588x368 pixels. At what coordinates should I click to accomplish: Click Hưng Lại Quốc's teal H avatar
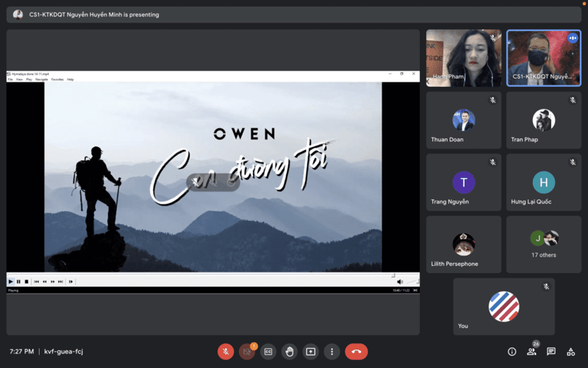(544, 183)
